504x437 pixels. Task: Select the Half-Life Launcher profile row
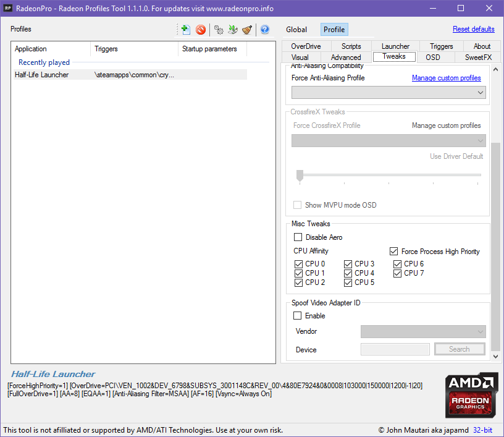(x=130, y=75)
